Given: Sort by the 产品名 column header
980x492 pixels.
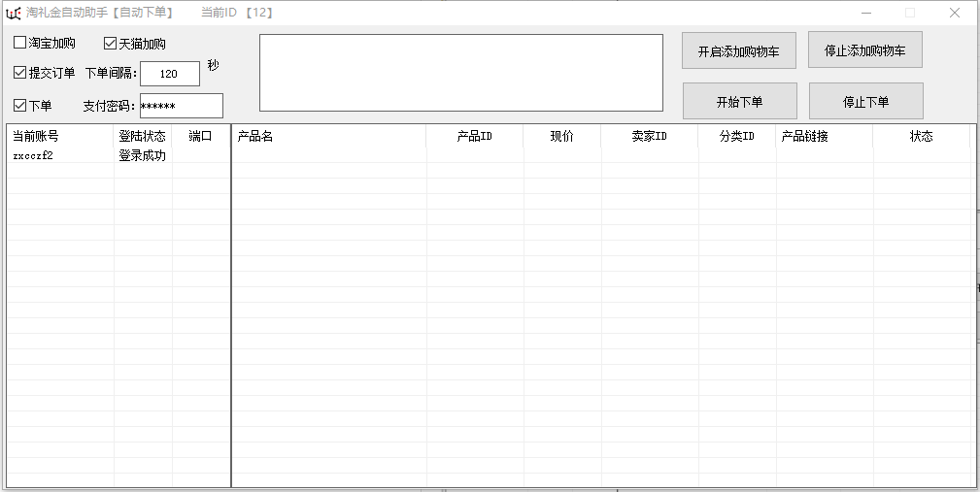Looking at the screenshot, I should click(329, 136).
